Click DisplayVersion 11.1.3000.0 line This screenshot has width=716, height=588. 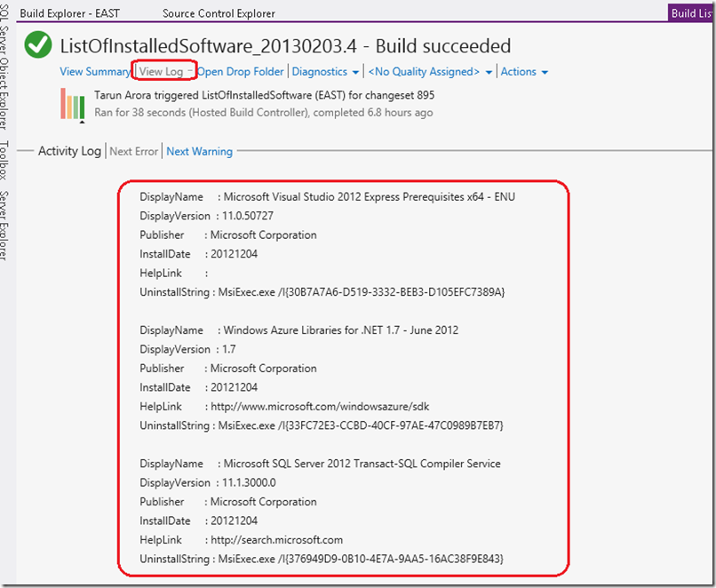208,482
